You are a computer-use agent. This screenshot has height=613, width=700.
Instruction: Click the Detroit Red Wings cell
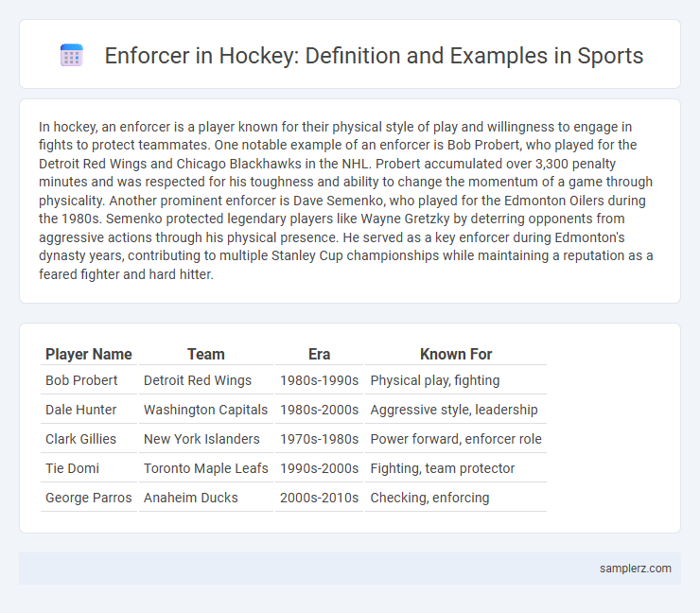tap(206, 380)
